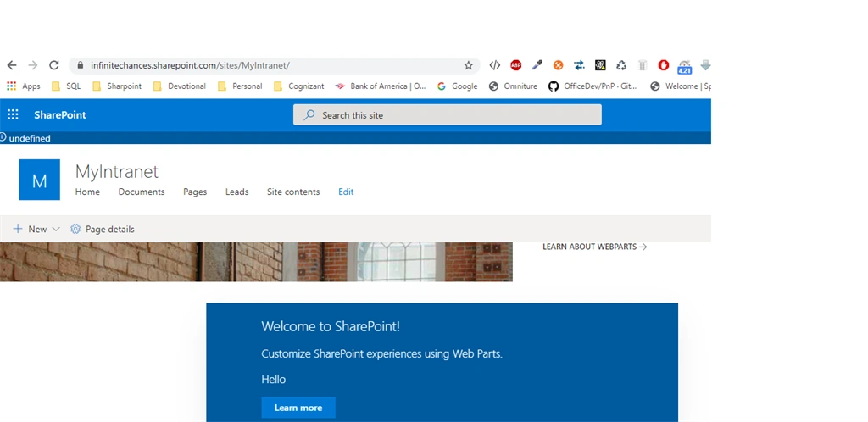This screenshot has height=422, width=868.
Task: Click the MyIntranet site title
Action: click(x=117, y=171)
